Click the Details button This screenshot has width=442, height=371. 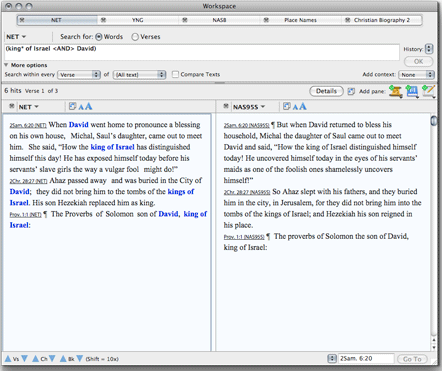326,91
